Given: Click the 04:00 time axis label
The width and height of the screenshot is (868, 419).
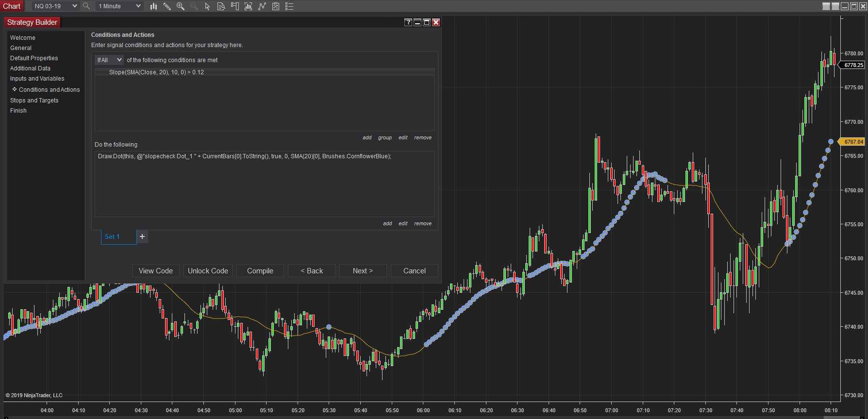Looking at the screenshot, I should point(47,410).
